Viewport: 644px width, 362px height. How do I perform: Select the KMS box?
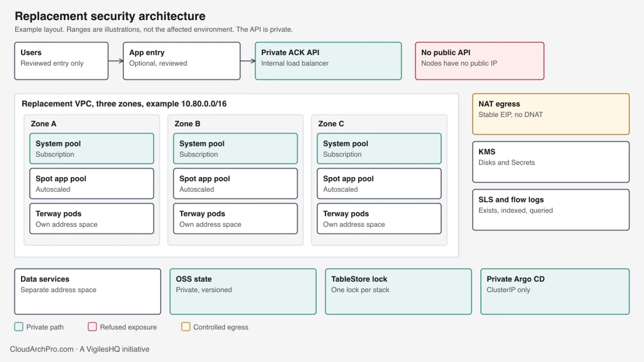(x=551, y=162)
